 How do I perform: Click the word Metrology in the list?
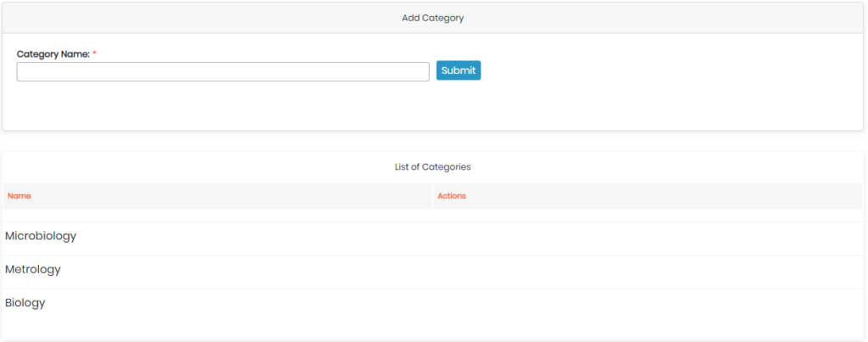point(33,269)
